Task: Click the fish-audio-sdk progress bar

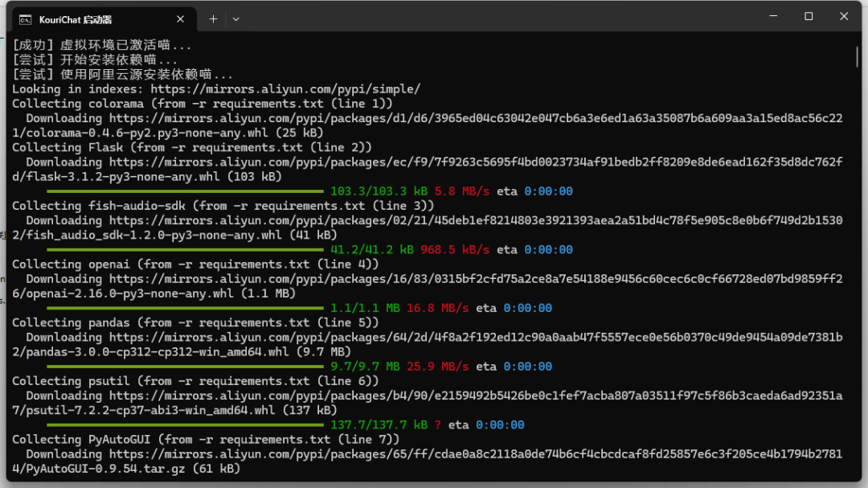Action: pos(185,250)
